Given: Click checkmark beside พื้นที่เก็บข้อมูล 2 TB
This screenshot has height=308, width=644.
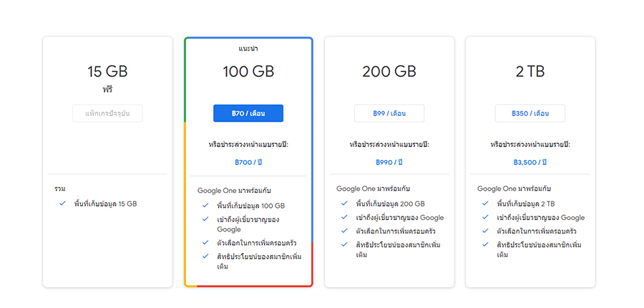Looking at the screenshot, I should coord(486,204).
